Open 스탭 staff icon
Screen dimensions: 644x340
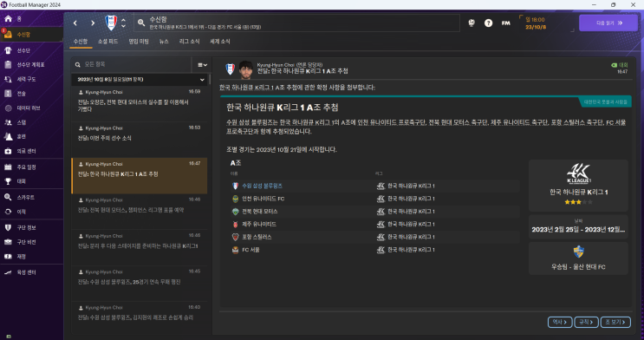[8, 122]
